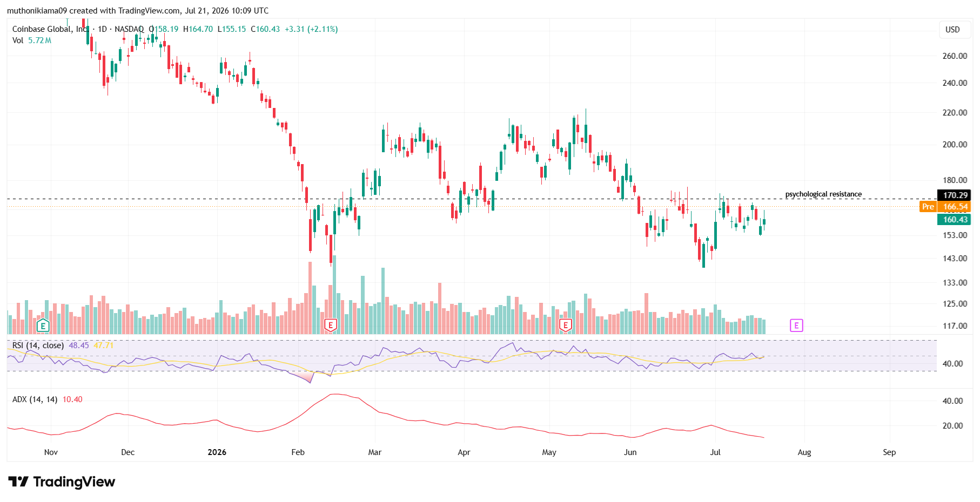Click the purple upcoming earnings E marker
The width and height of the screenshot is (980, 502).
tap(796, 325)
